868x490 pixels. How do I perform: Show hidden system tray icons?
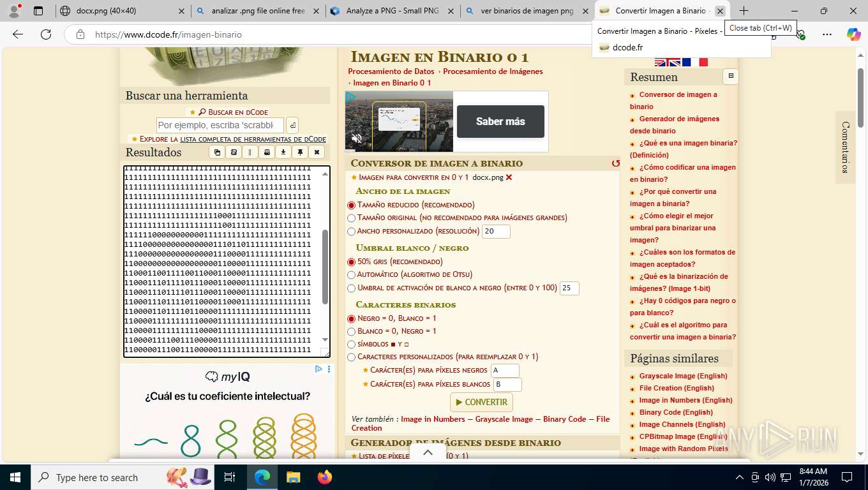click(x=740, y=477)
